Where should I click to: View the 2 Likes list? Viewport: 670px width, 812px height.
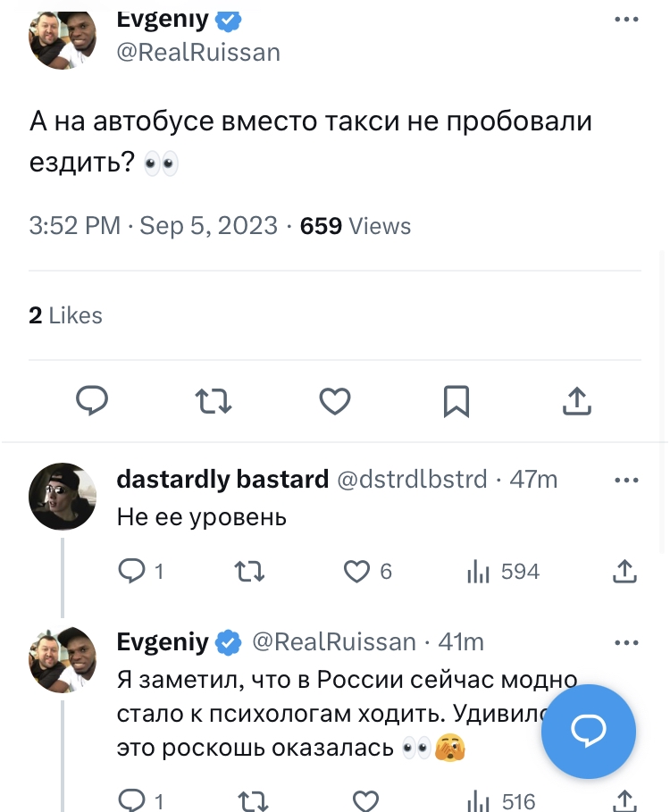pos(65,315)
